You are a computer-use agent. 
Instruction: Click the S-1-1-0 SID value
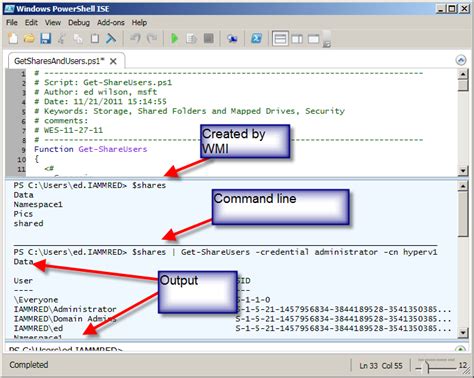pyautogui.click(x=253, y=300)
